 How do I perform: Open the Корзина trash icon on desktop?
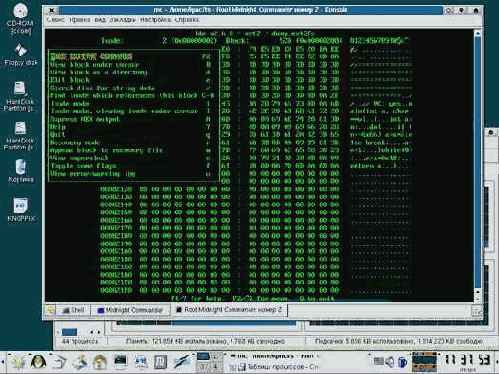pos(21,171)
